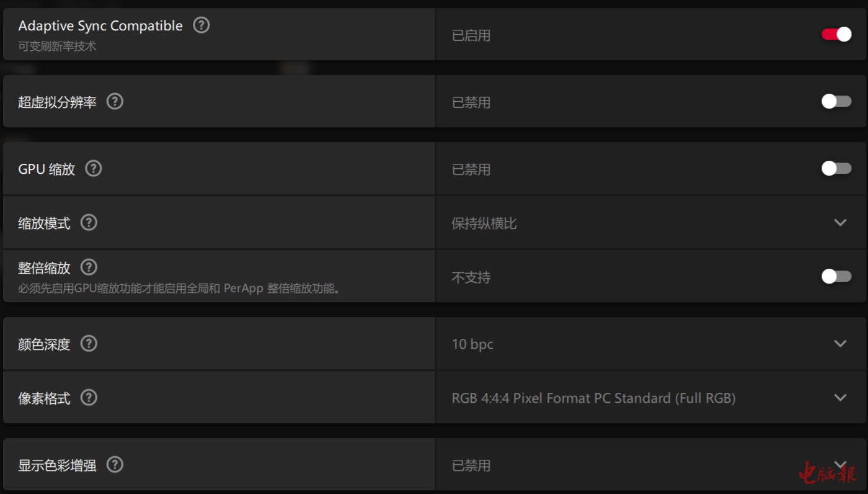868x494 pixels.
Task: Open the 显示色彩增强 dropdown chevron
Action: pos(840,464)
